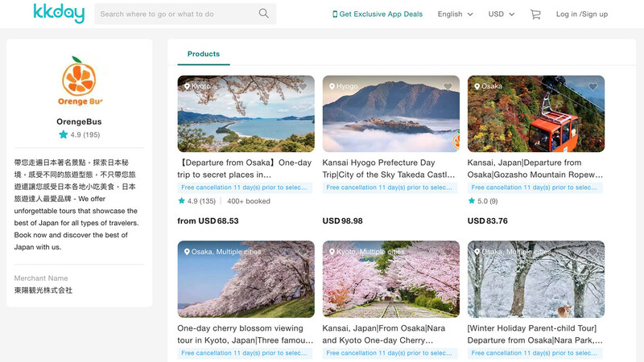Image resolution: width=644 pixels, height=362 pixels.
Task: Click the OrengeBus merchant logo
Action: click(x=79, y=80)
